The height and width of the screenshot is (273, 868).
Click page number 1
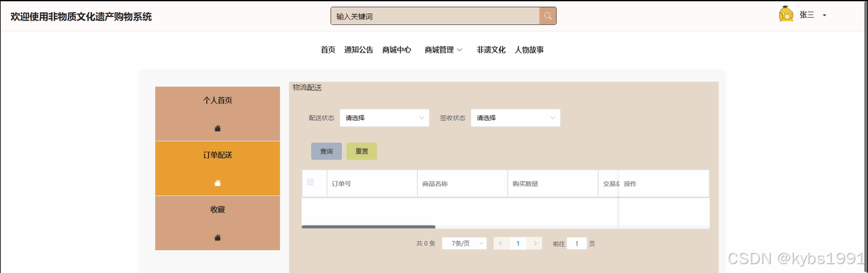point(518,243)
